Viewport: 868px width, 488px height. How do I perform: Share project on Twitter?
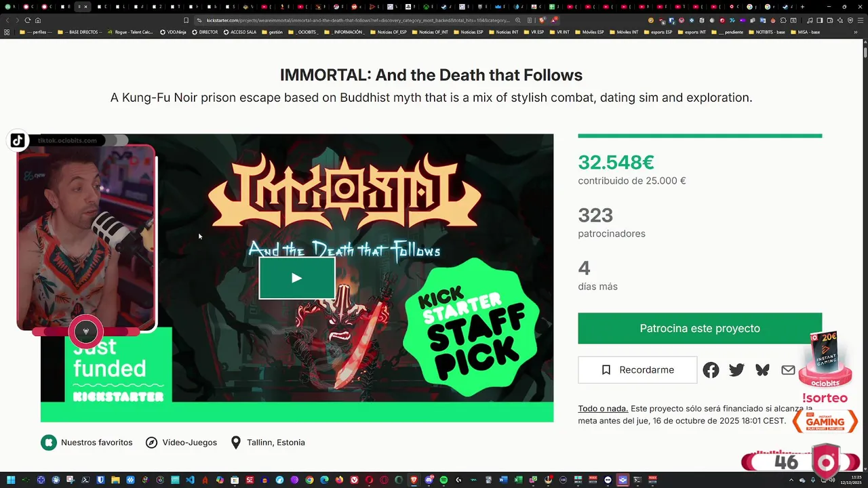tap(736, 370)
